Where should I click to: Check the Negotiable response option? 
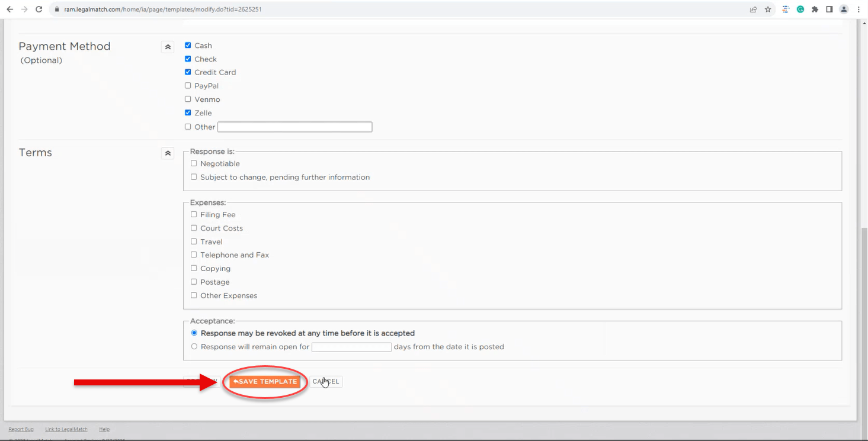194,163
